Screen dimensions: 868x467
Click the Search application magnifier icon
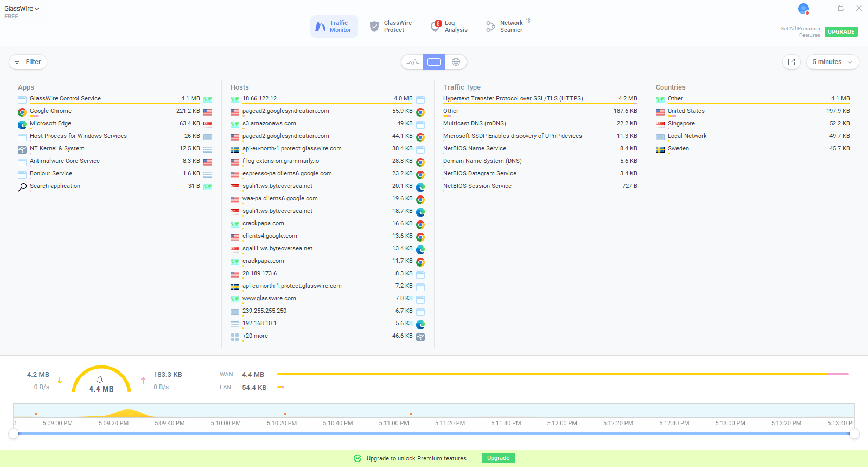(22, 187)
